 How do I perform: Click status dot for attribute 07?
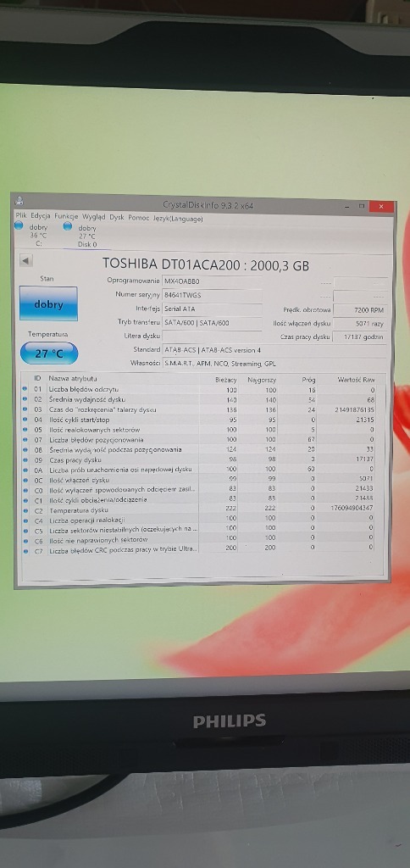pyautogui.click(x=25, y=440)
